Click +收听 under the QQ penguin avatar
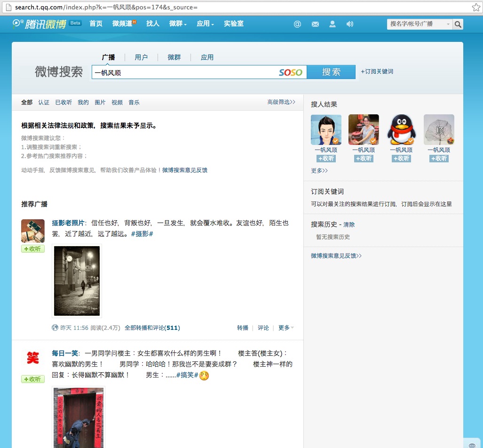The height and width of the screenshot is (448, 483). [401, 159]
